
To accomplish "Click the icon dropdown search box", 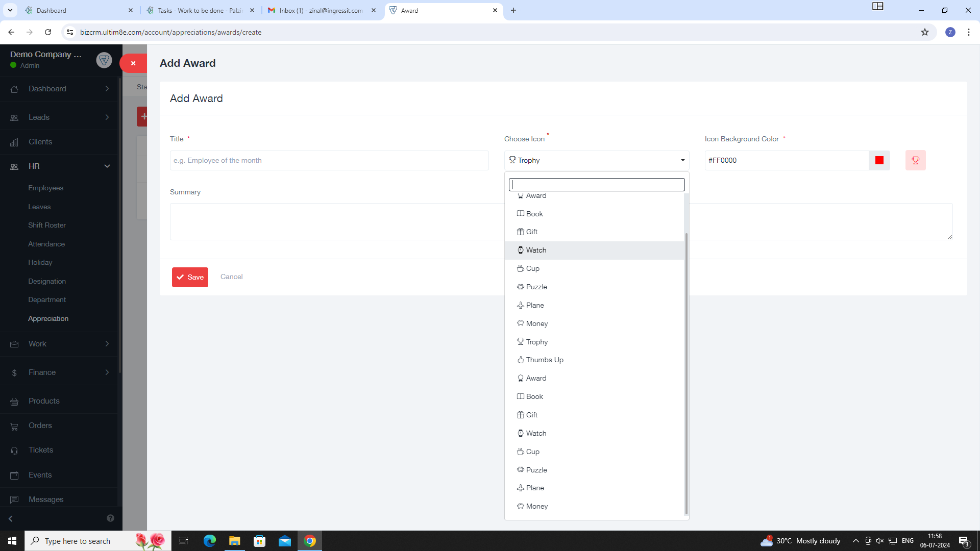I will coord(597,185).
